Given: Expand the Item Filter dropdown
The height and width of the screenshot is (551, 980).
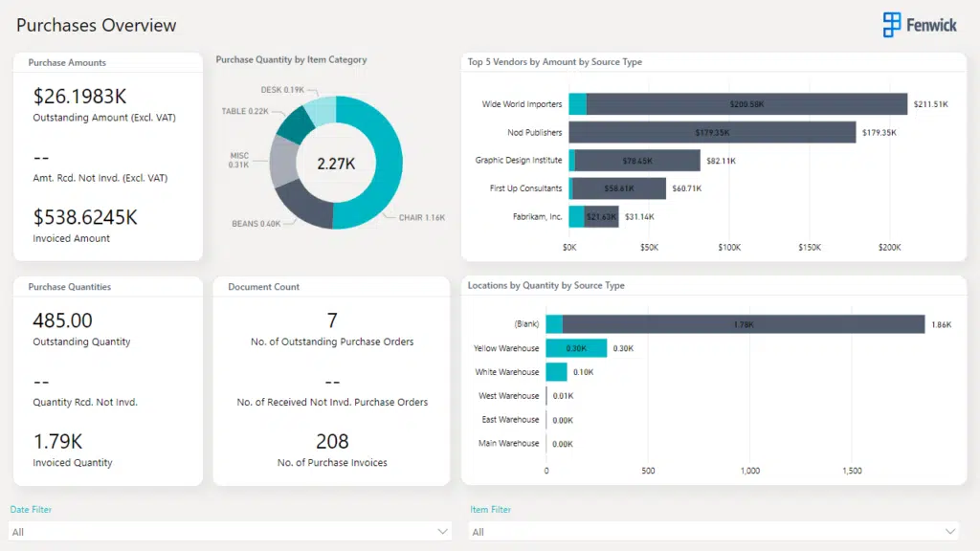Looking at the screenshot, I should click(714, 531).
